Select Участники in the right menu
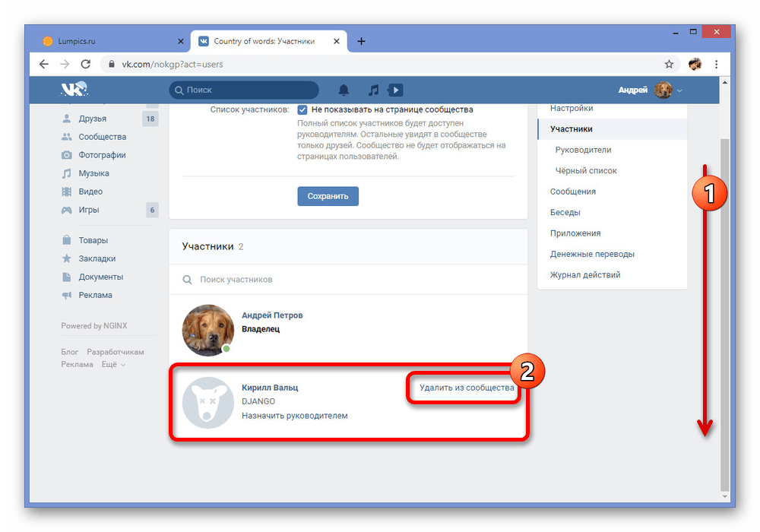 point(612,129)
